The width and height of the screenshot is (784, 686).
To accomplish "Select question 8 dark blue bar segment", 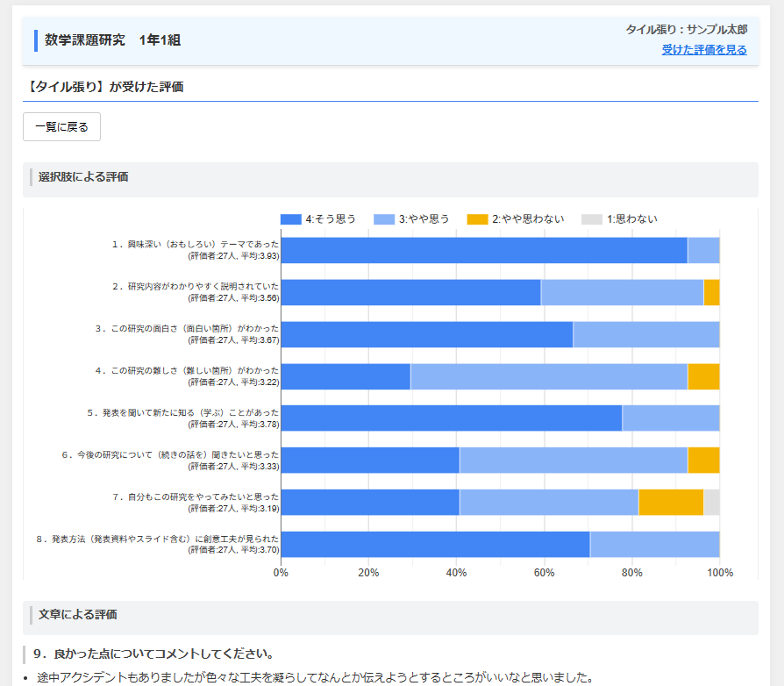I will [436, 545].
